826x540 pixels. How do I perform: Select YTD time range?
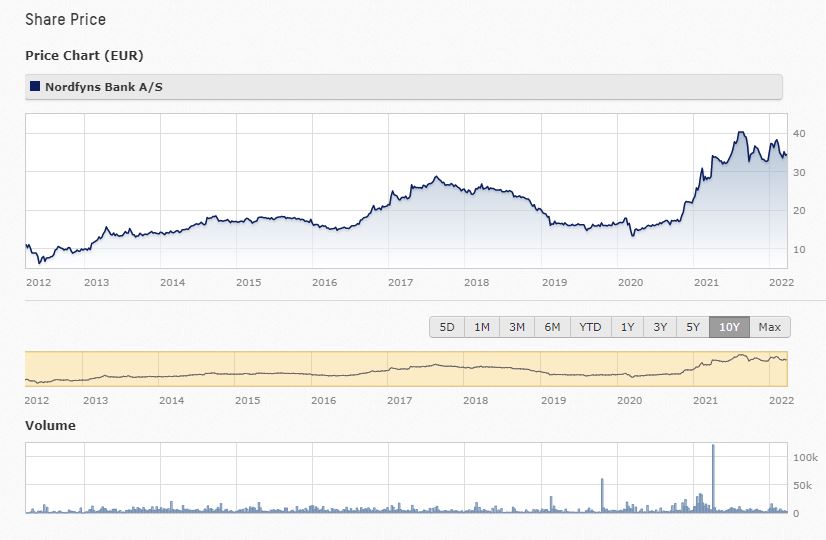tap(590, 327)
